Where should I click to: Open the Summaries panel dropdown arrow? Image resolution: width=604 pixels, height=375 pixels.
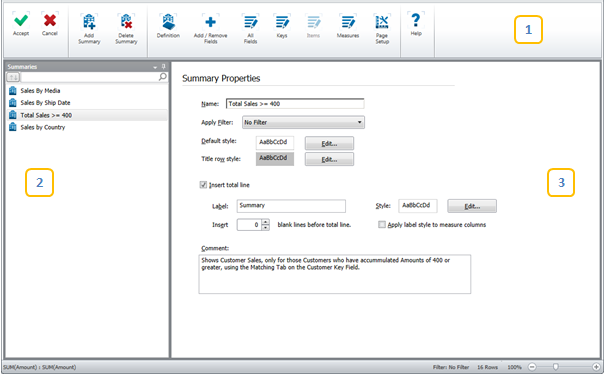155,67
